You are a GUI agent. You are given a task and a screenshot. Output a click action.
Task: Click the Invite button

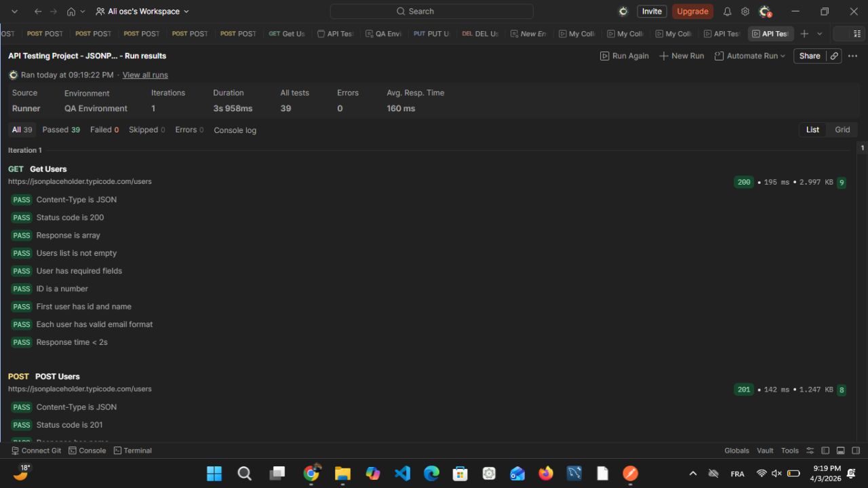click(652, 12)
